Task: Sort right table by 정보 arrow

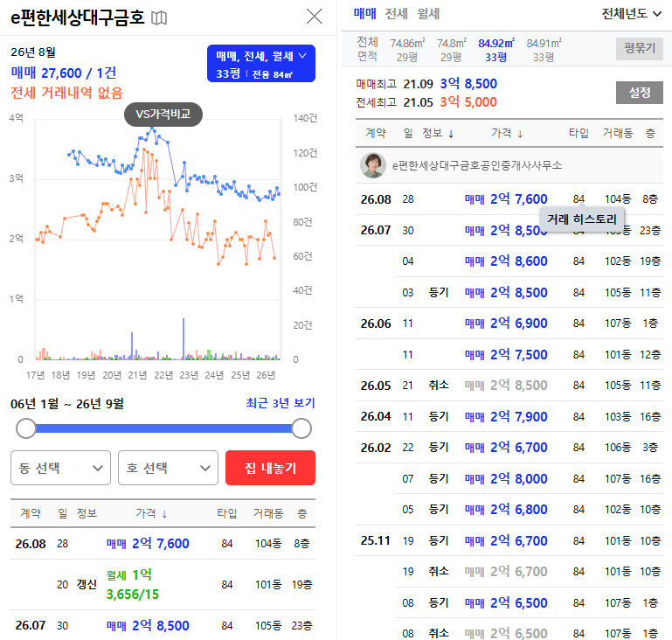Action: click(x=451, y=135)
